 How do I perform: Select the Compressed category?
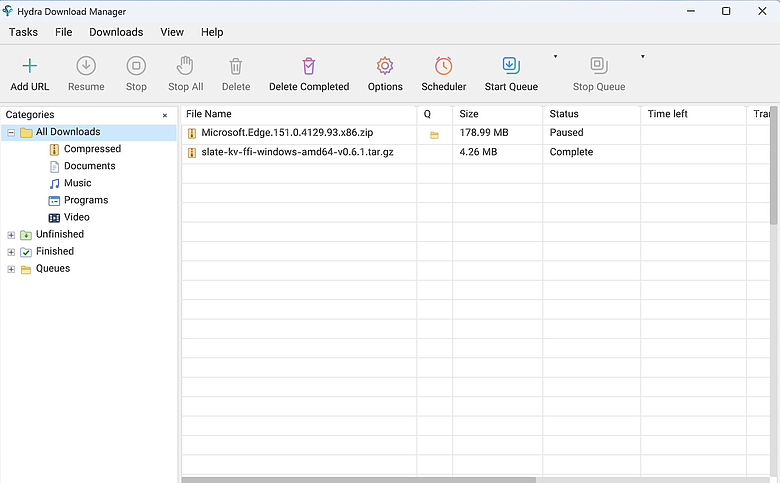pos(93,149)
